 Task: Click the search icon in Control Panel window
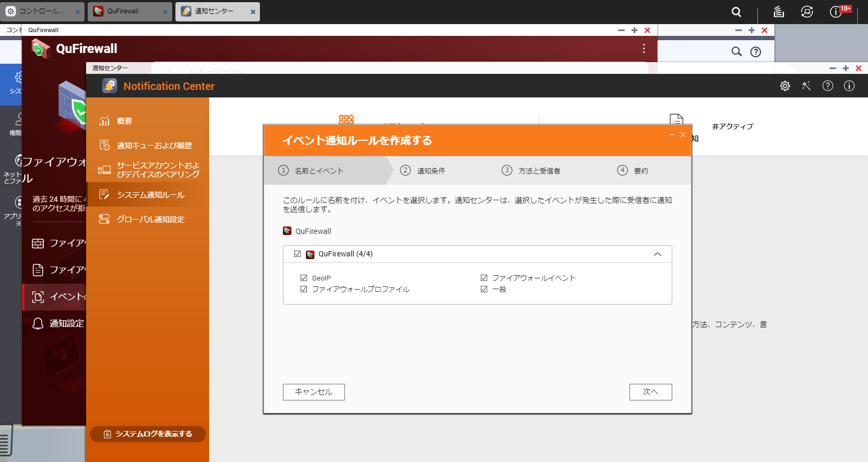736,51
